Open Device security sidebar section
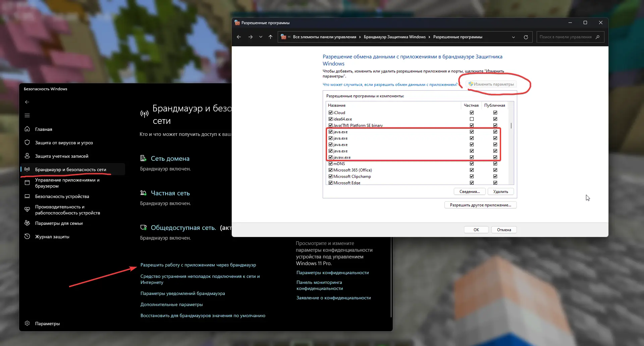644x346 pixels. (62, 196)
